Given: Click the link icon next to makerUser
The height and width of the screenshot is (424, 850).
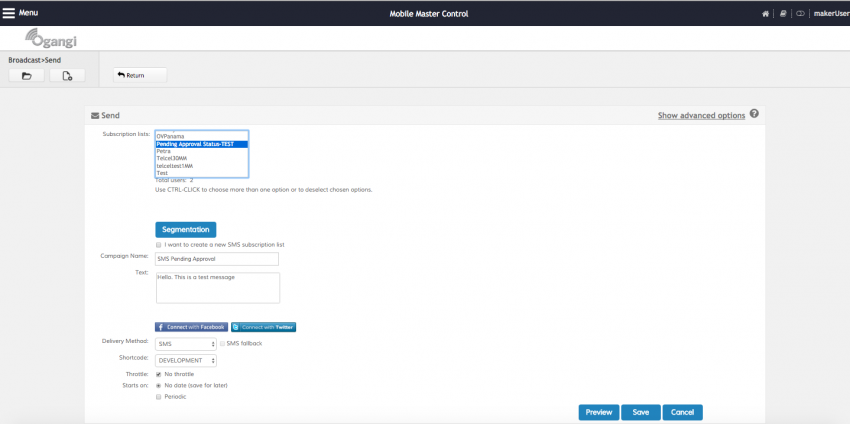Looking at the screenshot, I should (x=800, y=14).
